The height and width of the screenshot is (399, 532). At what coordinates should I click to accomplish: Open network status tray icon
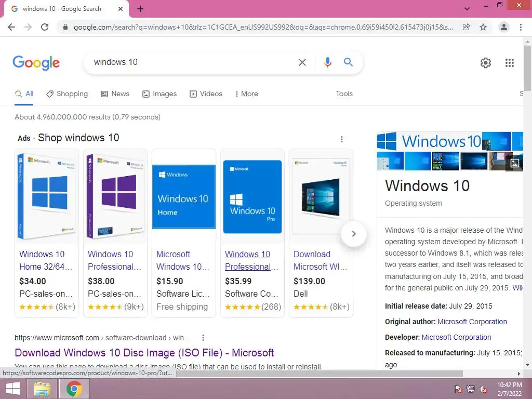coord(470,389)
